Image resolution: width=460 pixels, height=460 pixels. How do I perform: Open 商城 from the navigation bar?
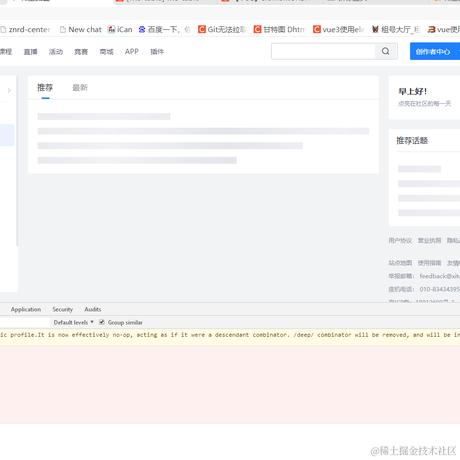106,52
